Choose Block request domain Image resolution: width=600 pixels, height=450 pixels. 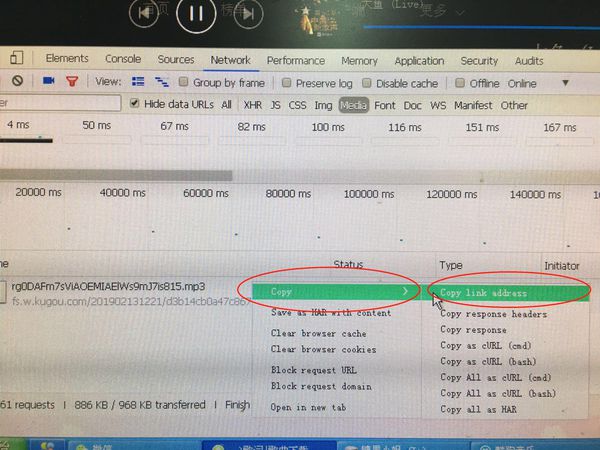point(321,386)
